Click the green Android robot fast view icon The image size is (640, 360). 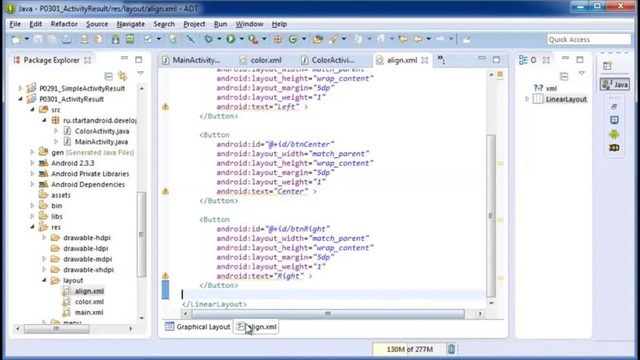pos(614,134)
